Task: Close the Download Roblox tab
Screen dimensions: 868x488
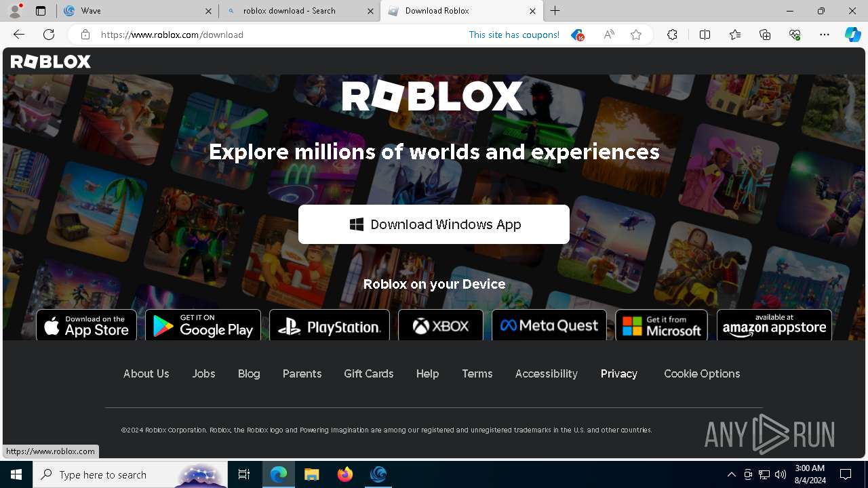Action: click(532, 11)
